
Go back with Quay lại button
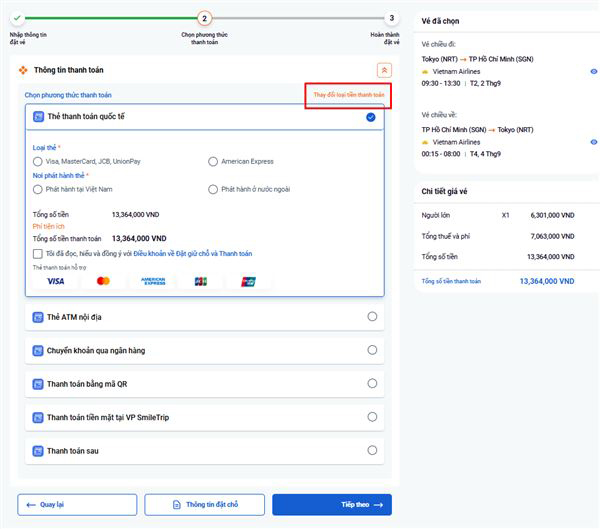point(77,505)
